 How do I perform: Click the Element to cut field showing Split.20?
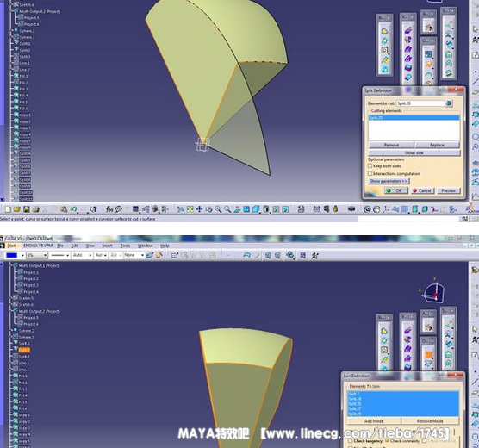(420, 103)
